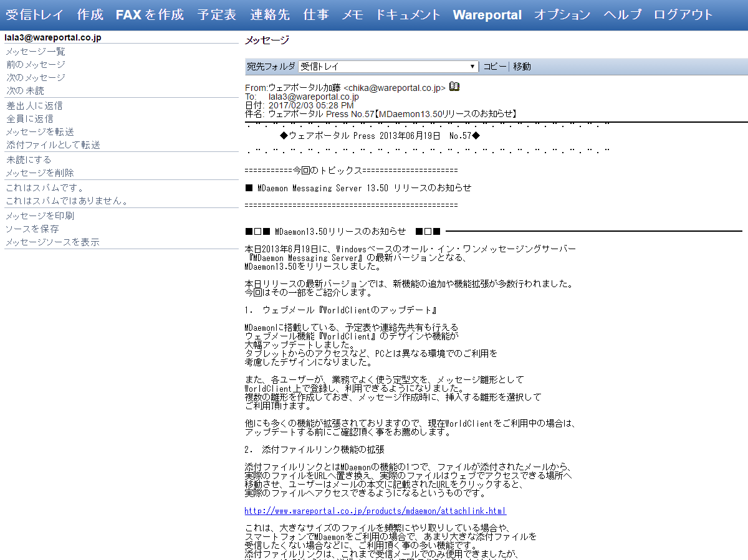Viewport: 748px width, 560px height.
Task: Click the コピー button
Action: [495, 67]
